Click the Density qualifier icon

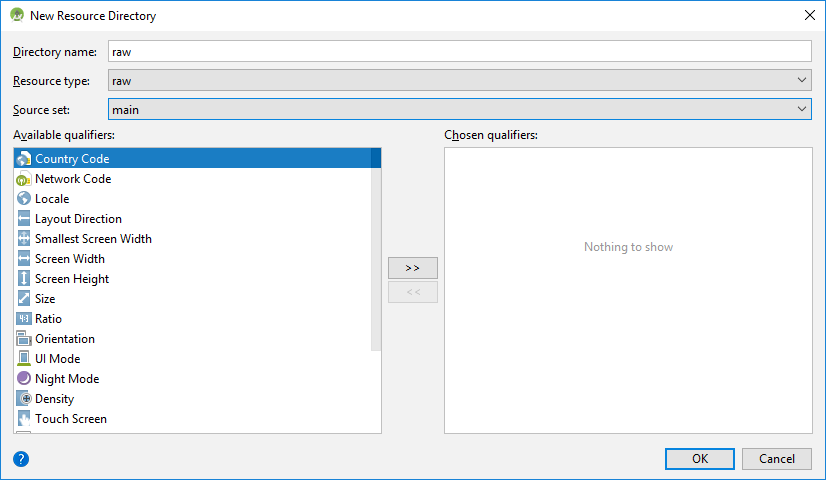[x=24, y=399]
